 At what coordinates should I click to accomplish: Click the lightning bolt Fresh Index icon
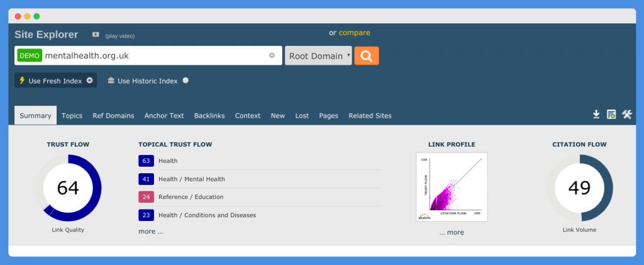[x=22, y=81]
